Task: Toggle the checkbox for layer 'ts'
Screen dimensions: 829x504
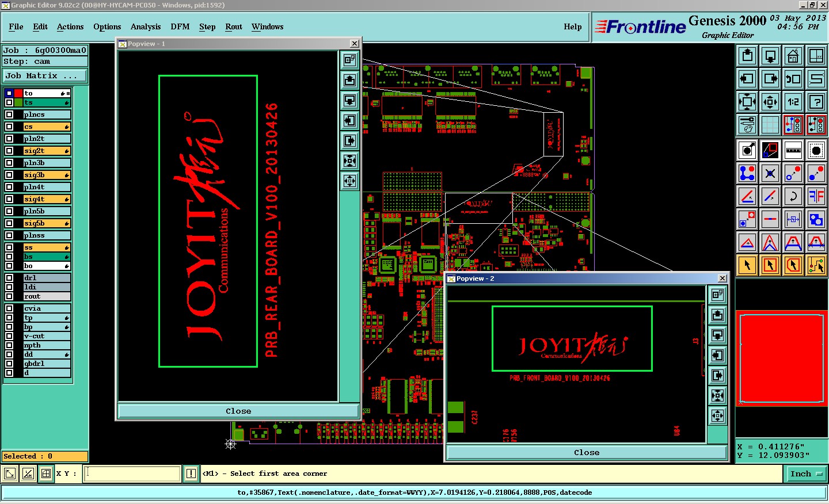Action: tap(9, 102)
